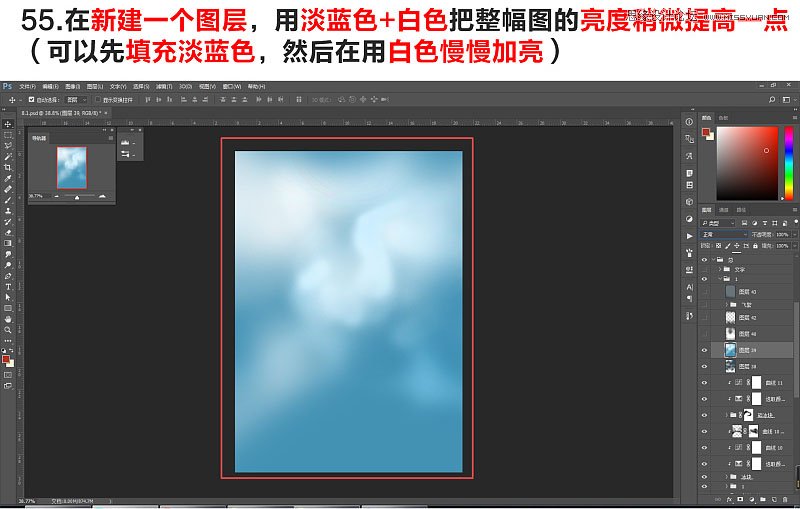The height and width of the screenshot is (509, 800).
Task: Open layer filter type 类型 dropdown
Action: tap(718, 223)
